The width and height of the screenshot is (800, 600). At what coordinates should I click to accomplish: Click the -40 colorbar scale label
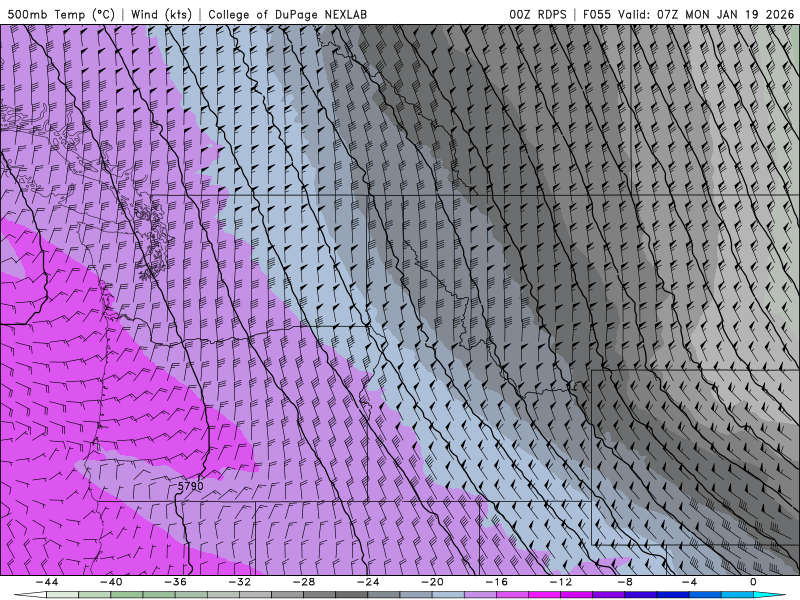tap(111, 582)
